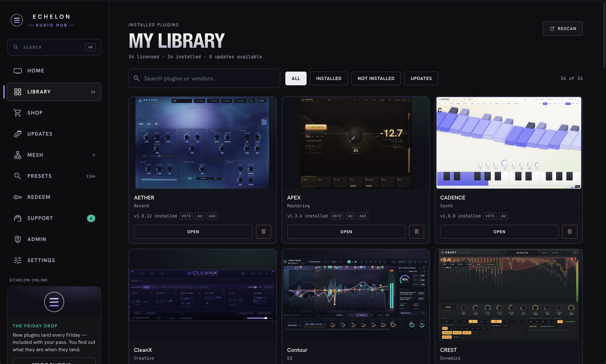Click the Support notification badge 6

click(91, 218)
